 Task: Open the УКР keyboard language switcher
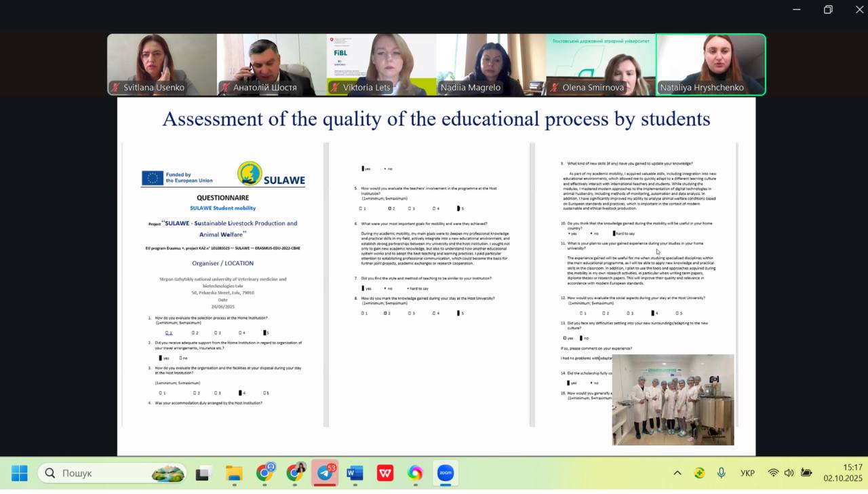click(747, 473)
